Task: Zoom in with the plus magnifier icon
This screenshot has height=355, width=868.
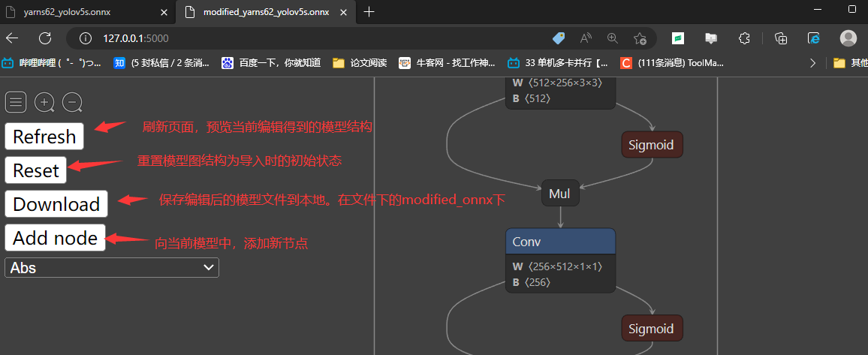Action: tap(44, 102)
